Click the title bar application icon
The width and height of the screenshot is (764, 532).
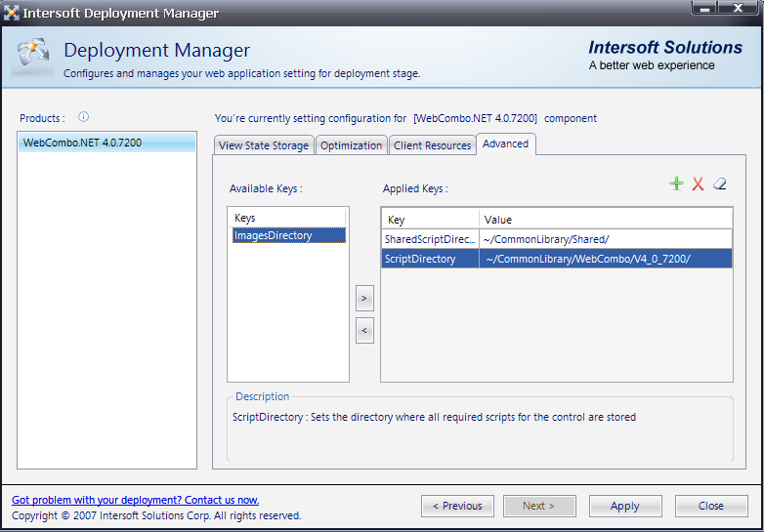(x=12, y=14)
